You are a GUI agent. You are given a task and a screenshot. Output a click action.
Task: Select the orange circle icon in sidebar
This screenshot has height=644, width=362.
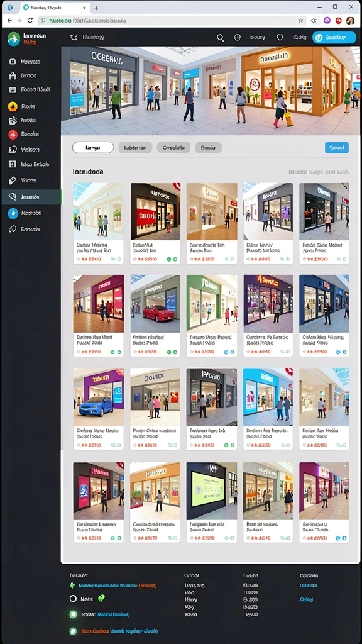pos(13,106)
